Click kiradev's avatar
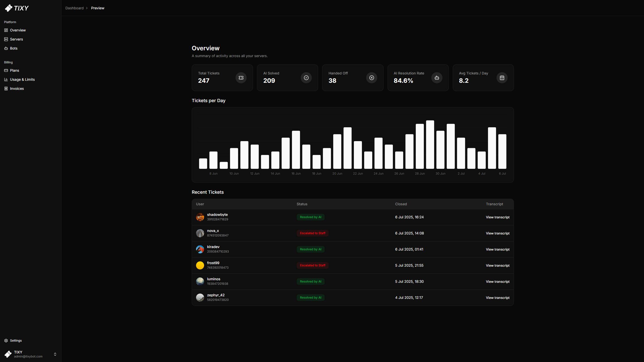 [x=200, y=249]
